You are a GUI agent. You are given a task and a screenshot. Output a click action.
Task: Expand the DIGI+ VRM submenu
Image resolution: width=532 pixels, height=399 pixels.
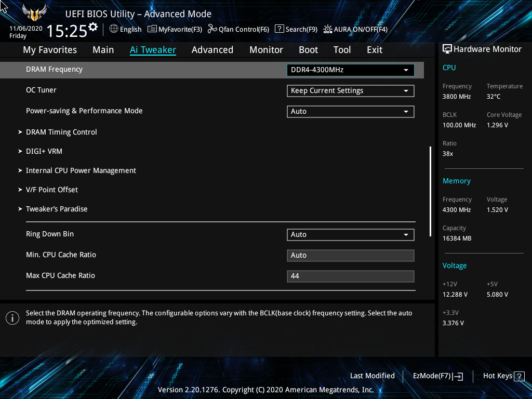click(44, 151)
